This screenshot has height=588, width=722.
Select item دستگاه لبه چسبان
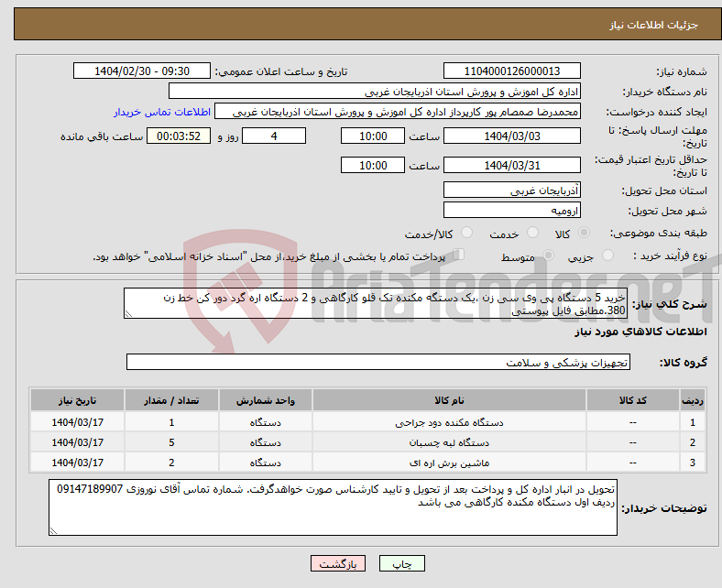(449, 442)
